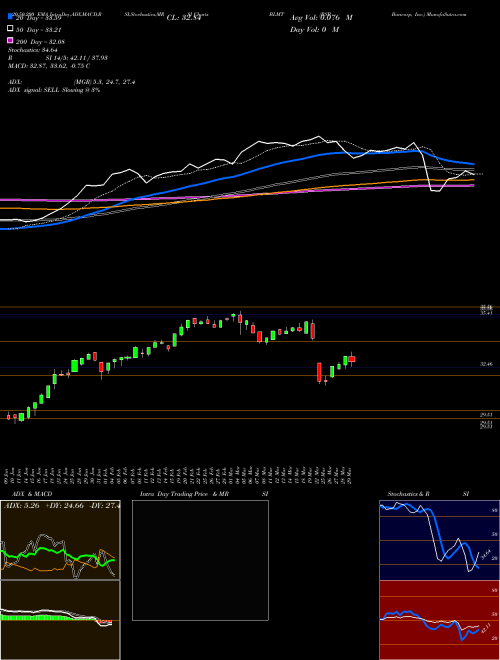
Task: Click the last red candlestick on the chart
Action: [x=352, y=359]
